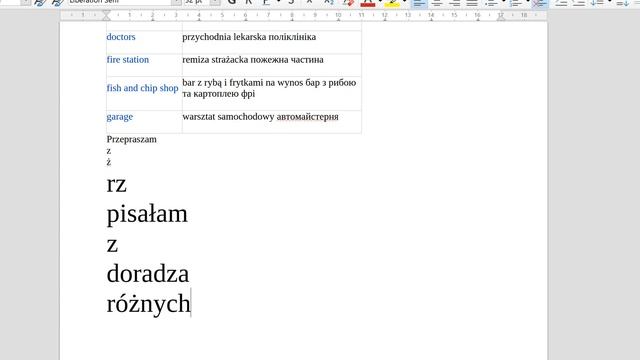
Task: Apply the yellow highlighting color
Action: (x=392, y=2)
